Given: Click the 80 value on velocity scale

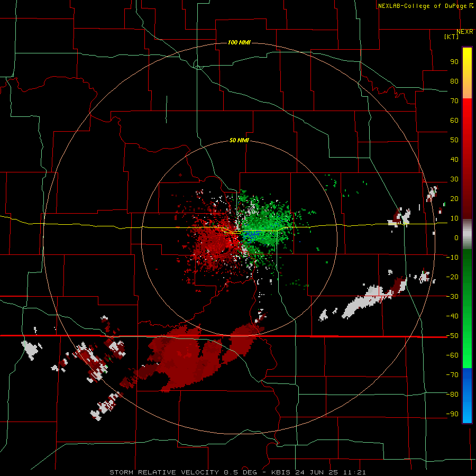Looking at the screenshot, I should coord(454,81).
